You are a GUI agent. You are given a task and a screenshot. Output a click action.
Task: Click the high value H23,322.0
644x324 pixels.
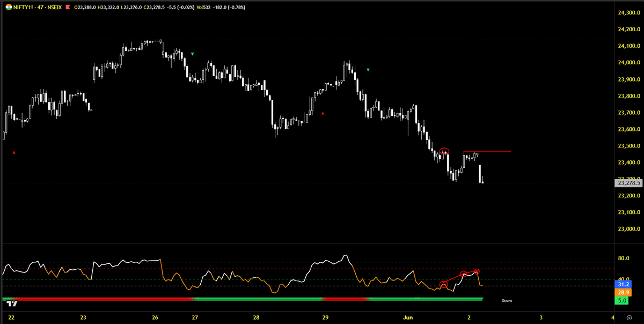tap(109, 8)
